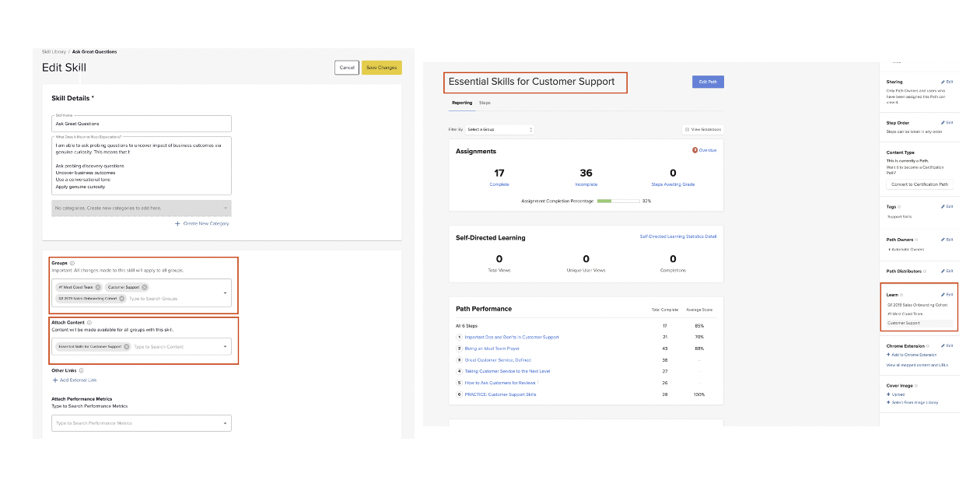The width and height of the screenshot is (980, 501).
Task: Remove Q1 2019 Sales Onboarding Cohort chip
Action: (122, 298)
